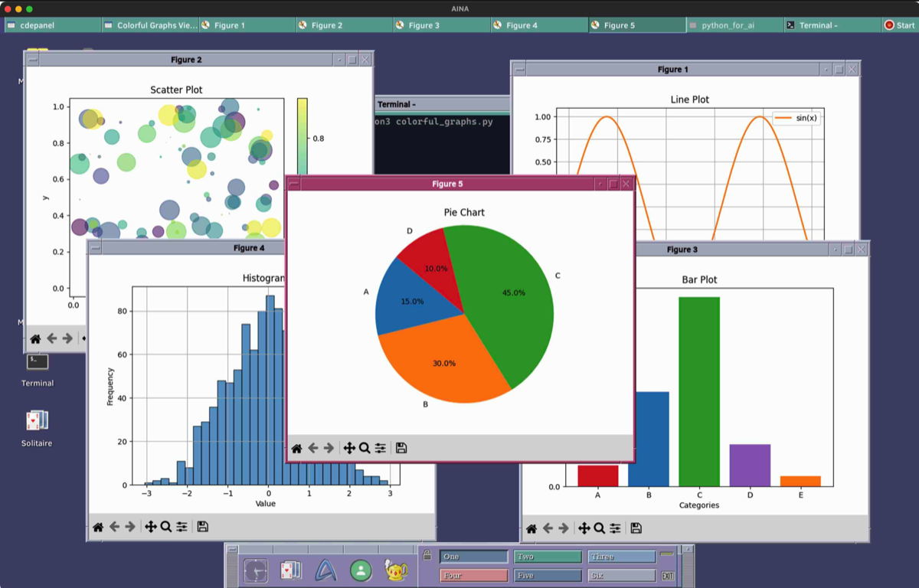
Task: Switch to workspace Two
Action: tap(547, 557)
